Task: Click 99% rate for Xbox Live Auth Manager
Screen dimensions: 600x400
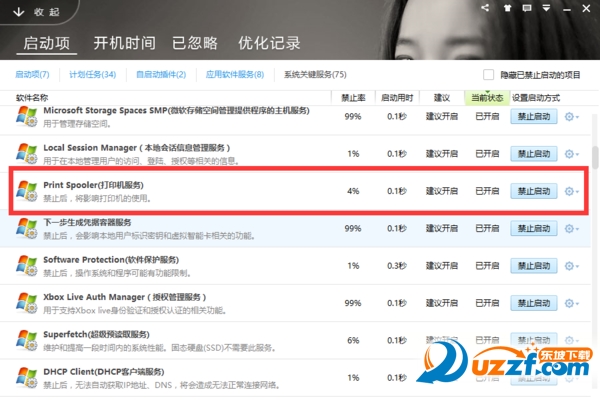Action: click(x=353, y=303)
